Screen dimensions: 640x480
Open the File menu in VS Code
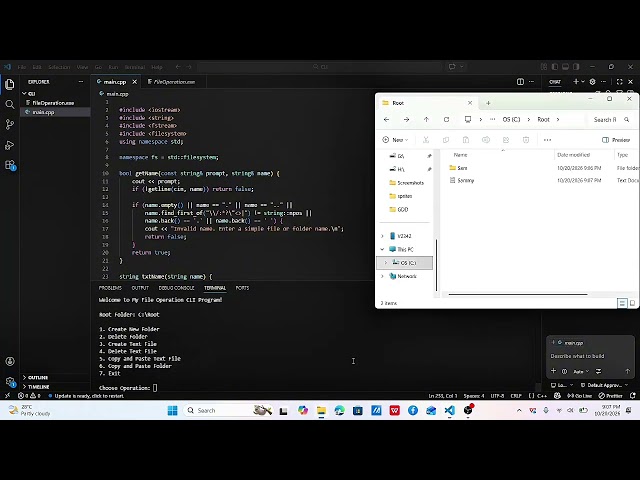[x=22, y=67]
